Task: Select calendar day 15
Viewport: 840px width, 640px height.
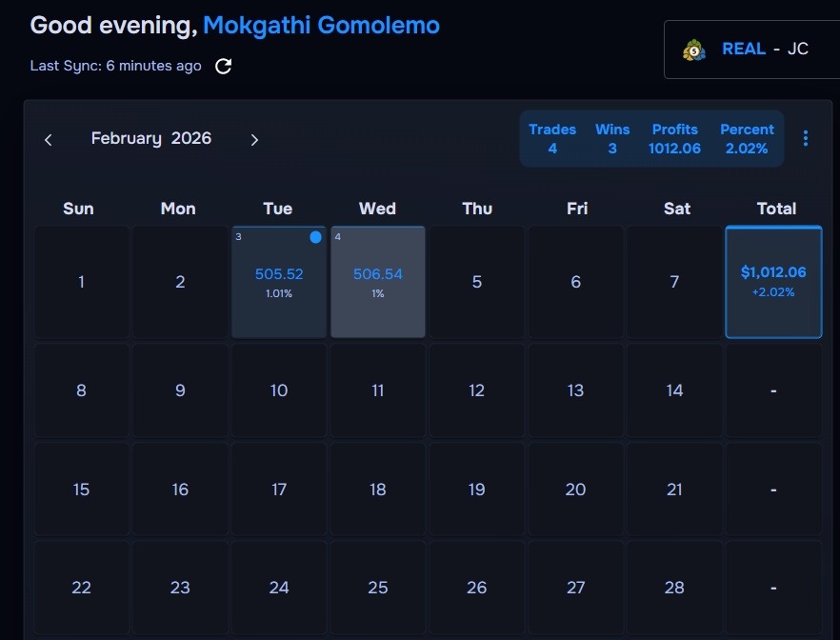Action: tap(82, 489)
